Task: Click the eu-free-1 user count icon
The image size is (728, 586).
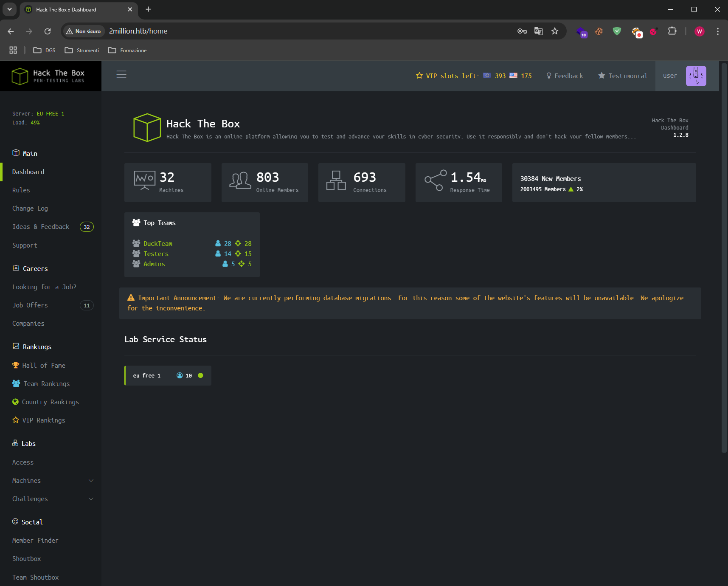Action: pyautogui.click(x=180, y=375)
